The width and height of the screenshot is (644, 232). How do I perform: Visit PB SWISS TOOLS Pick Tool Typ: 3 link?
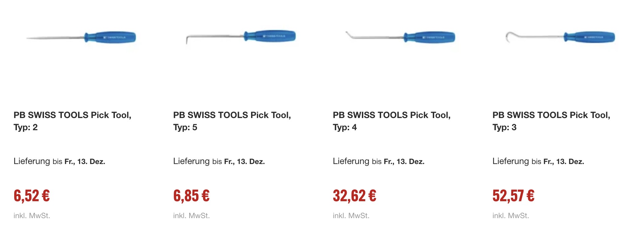pos(551,121)
